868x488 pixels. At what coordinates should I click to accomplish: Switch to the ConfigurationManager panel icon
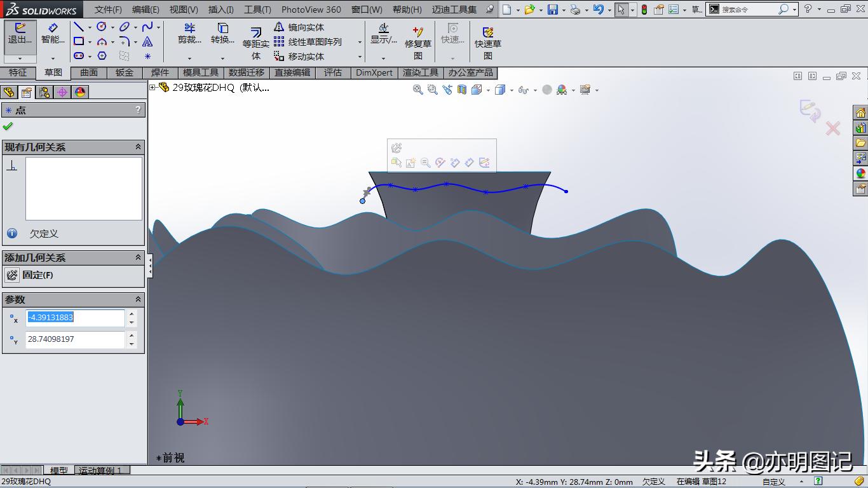[x=44, y=91]
